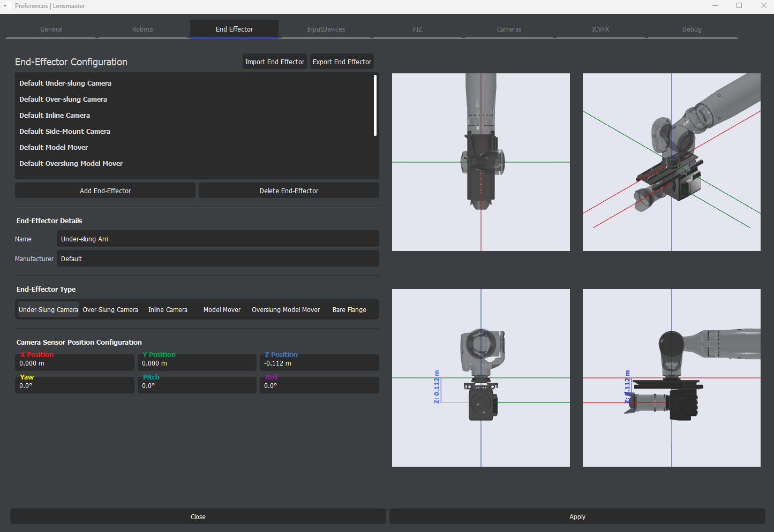Click Export End Effector button
Image resolution: width=774 pixels, height=532 pixels.
point(342,62)
